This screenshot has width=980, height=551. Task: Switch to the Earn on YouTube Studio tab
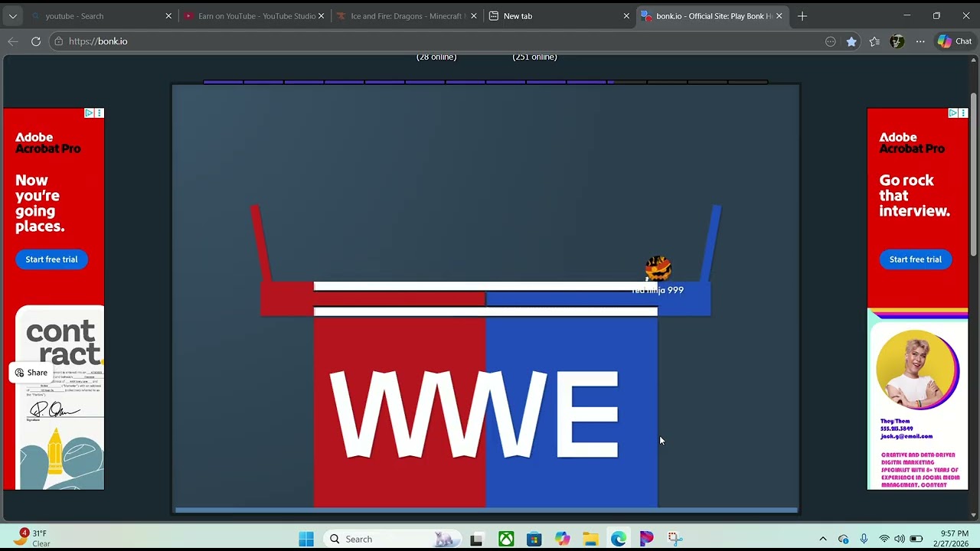coord(253,16)
